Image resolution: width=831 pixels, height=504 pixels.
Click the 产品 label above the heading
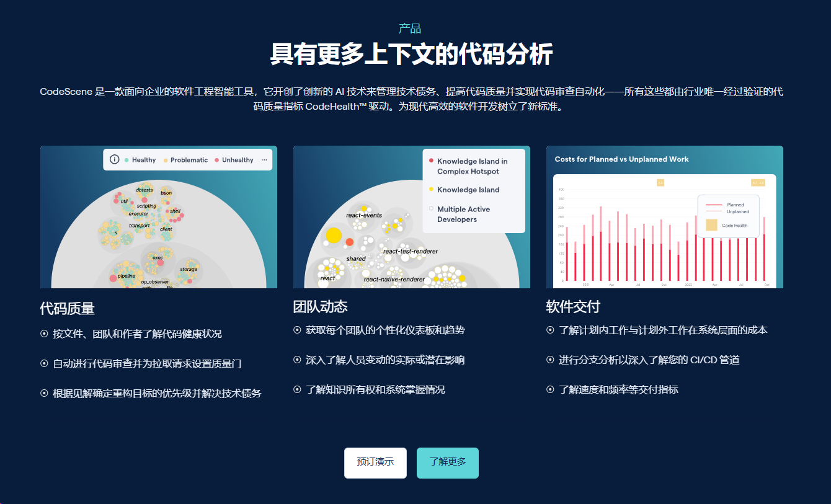point(410,29)
